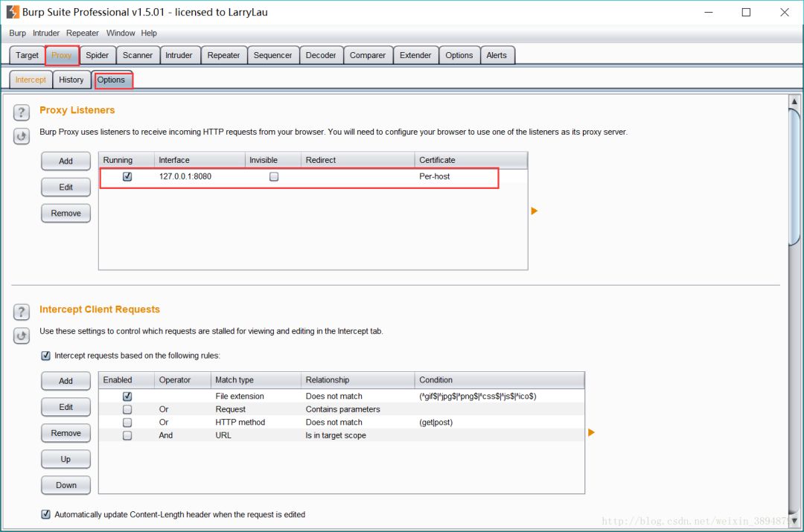Enable the HTTP method rule checkbox

[127, 423]
